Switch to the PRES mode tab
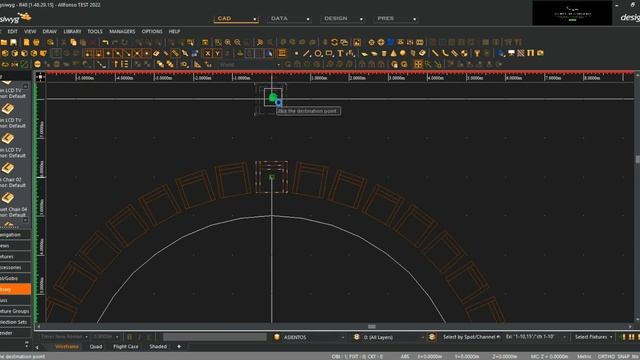Screen dimensions: 640x360 (385, 18)
